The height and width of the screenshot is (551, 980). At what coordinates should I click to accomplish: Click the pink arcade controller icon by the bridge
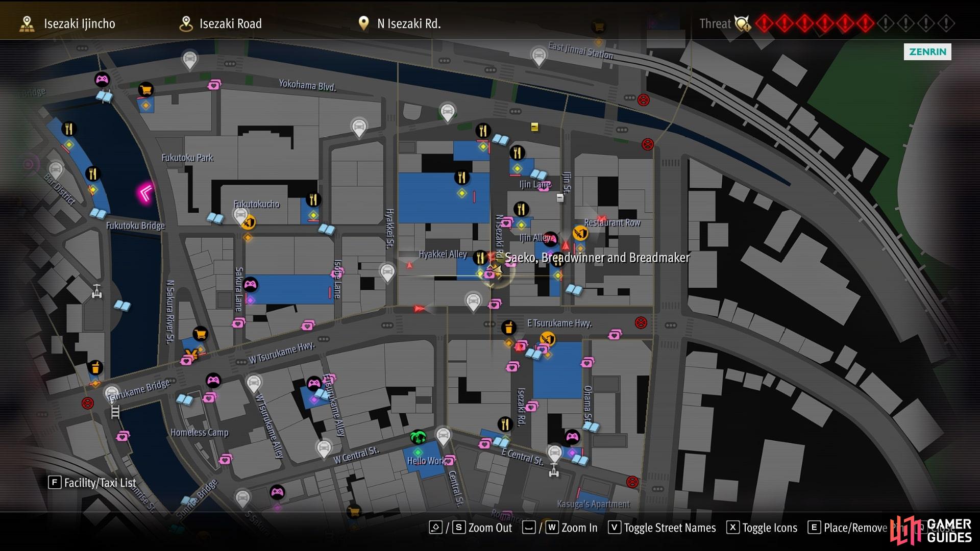click(102, 80)
